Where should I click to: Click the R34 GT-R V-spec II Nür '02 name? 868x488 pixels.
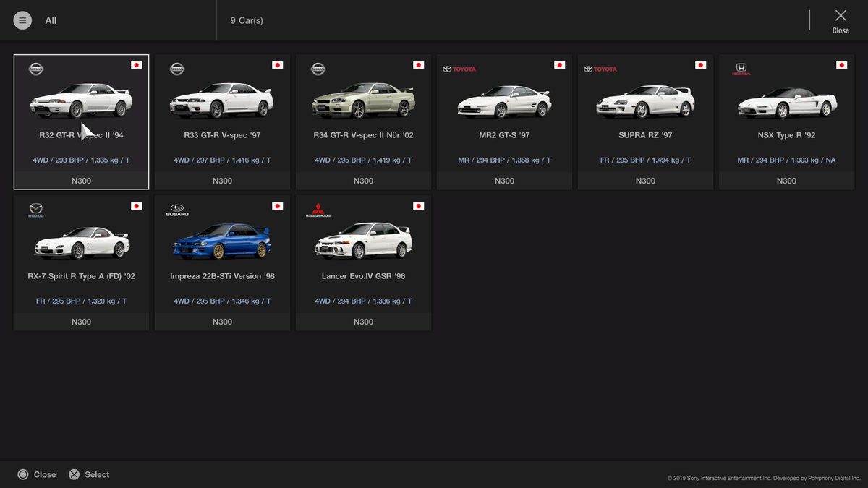363,135
